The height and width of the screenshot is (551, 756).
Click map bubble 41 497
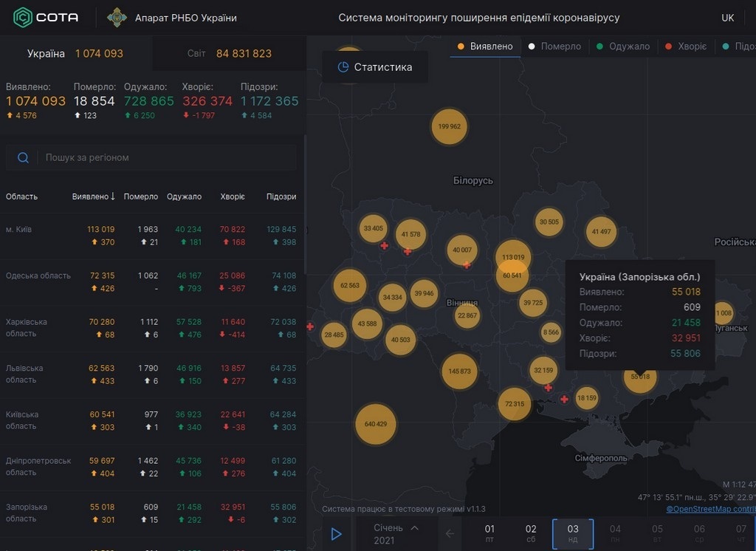tap(601, 232)
